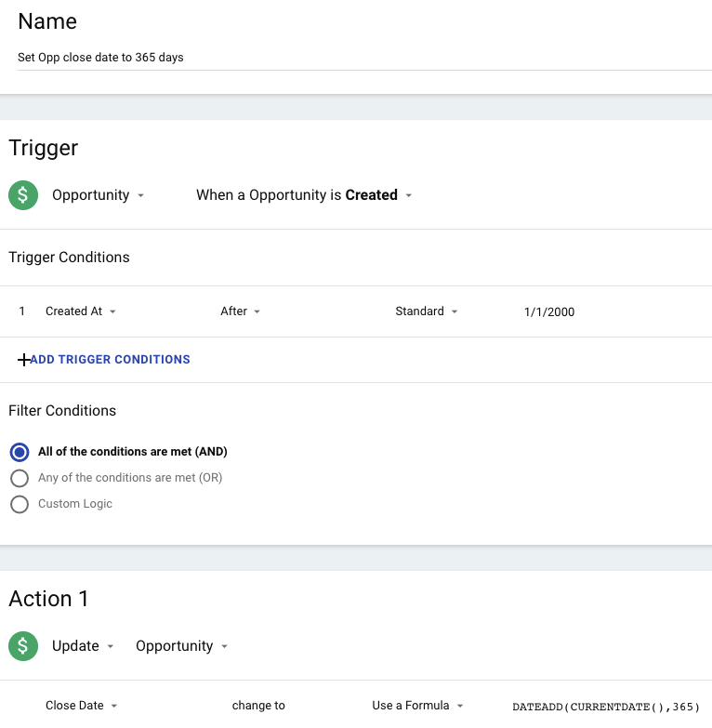
Task: Click the Filter Conditions heading
Action: (x=62, y=410)
